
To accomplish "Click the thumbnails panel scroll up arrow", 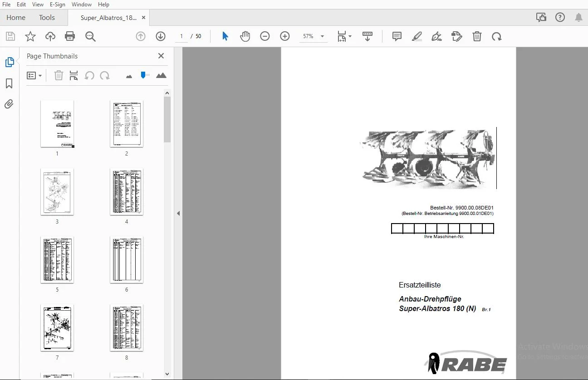I will [x=167, y=93].
